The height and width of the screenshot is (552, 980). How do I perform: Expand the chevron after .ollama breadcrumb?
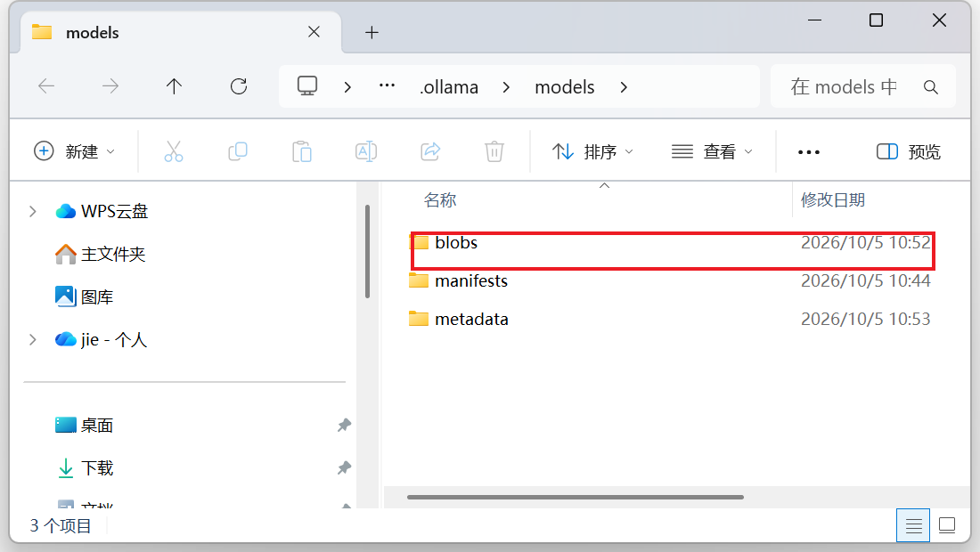[506, 86]
